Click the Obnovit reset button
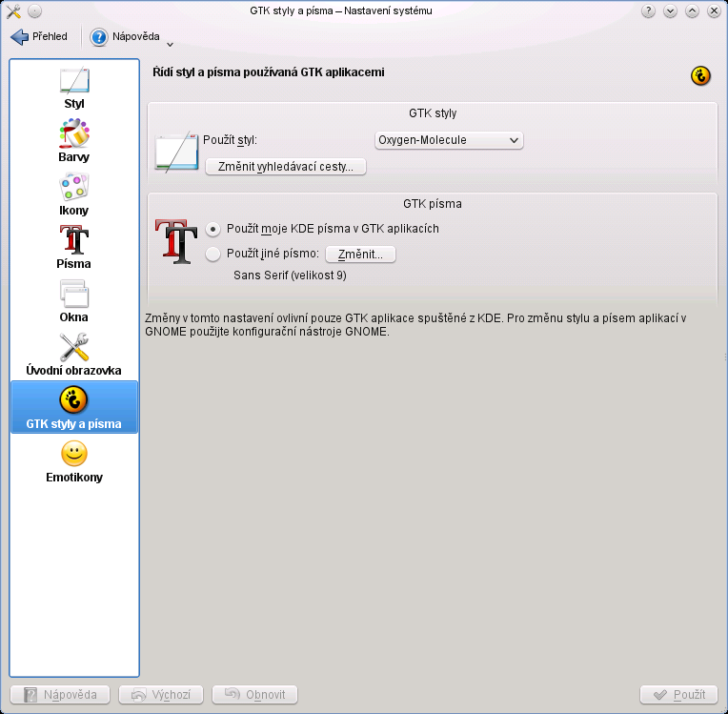Image resolution: width=728 pixels, height=714 pixels. (254, 695)
